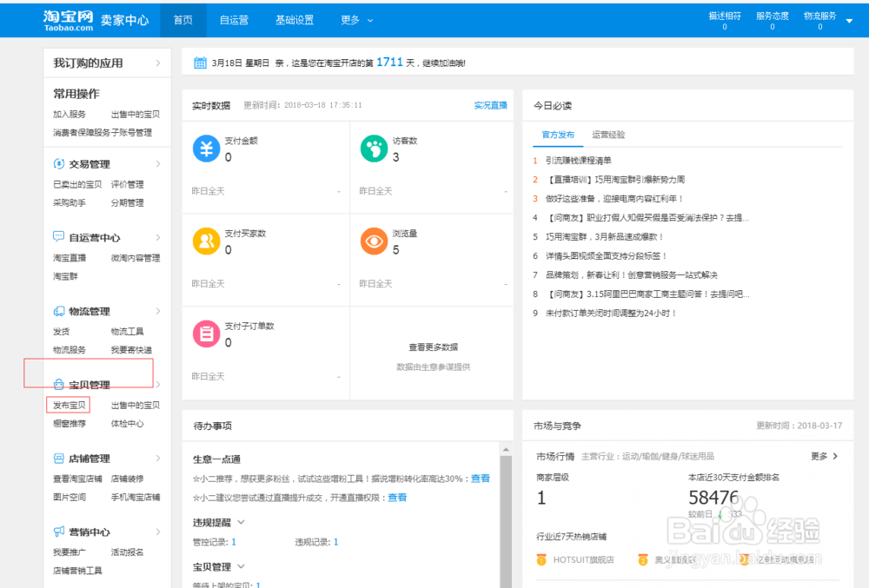This screenshot has width=869, height=588.
Task: Expand 我订购的应用 chevron
Action: [158, 63]
